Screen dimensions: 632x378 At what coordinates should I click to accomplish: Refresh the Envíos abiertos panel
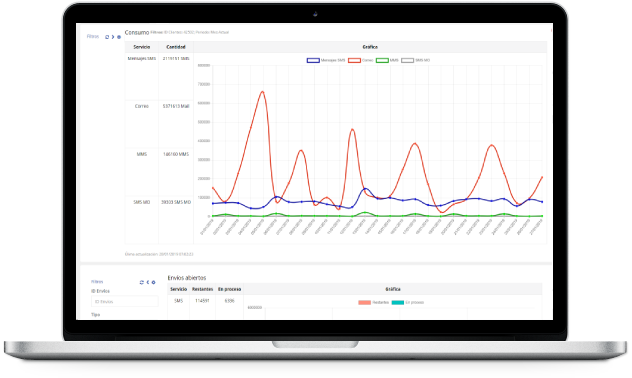pos(141,282)
